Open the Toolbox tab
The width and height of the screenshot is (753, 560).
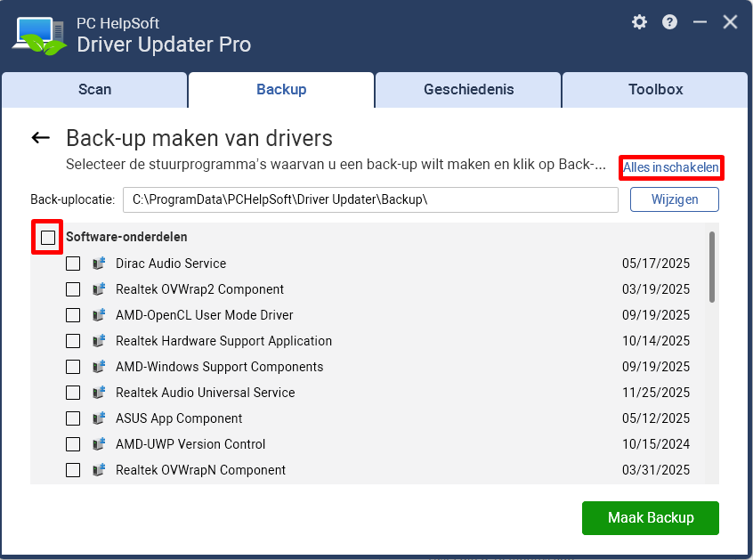tap(655, 90)
